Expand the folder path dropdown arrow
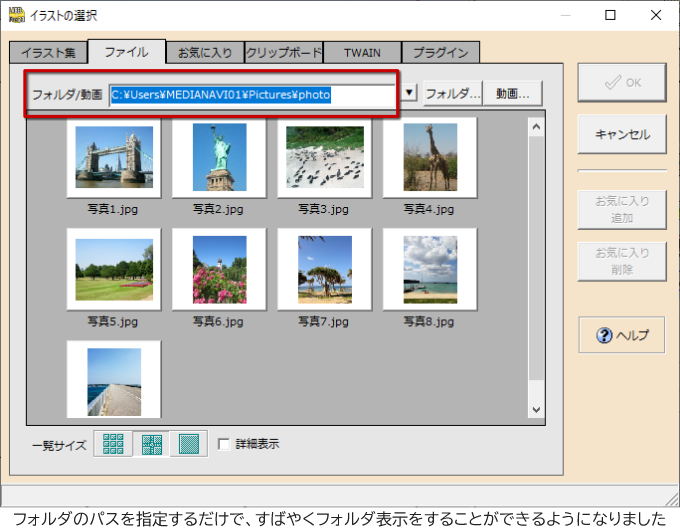 tap(410, 94)
